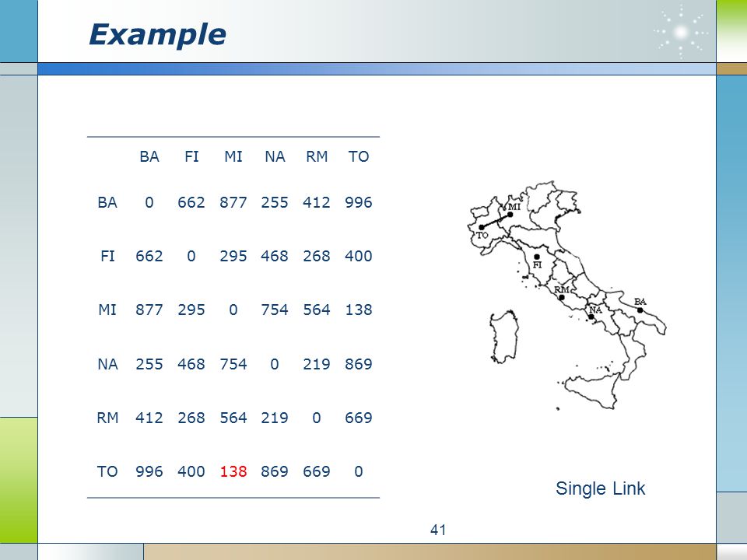Click the Sardinia island outline on the map
The height and width of the screenshot is (560, 747).
(x=504, y=336)
